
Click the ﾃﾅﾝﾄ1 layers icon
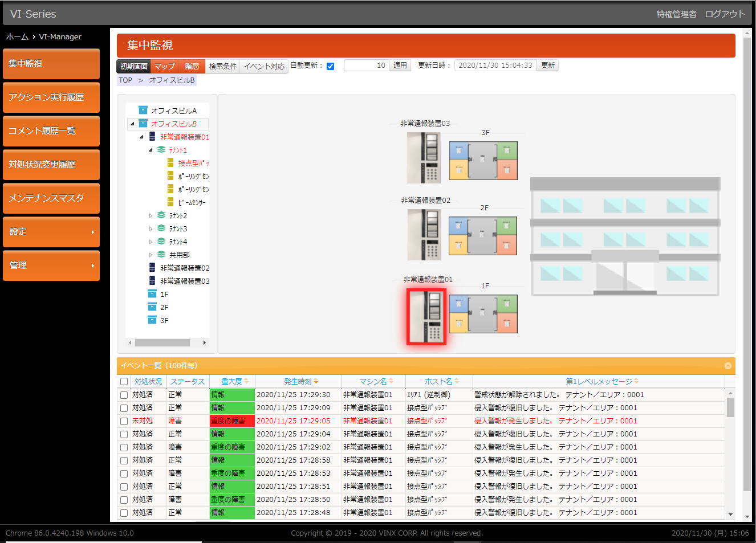161,150
